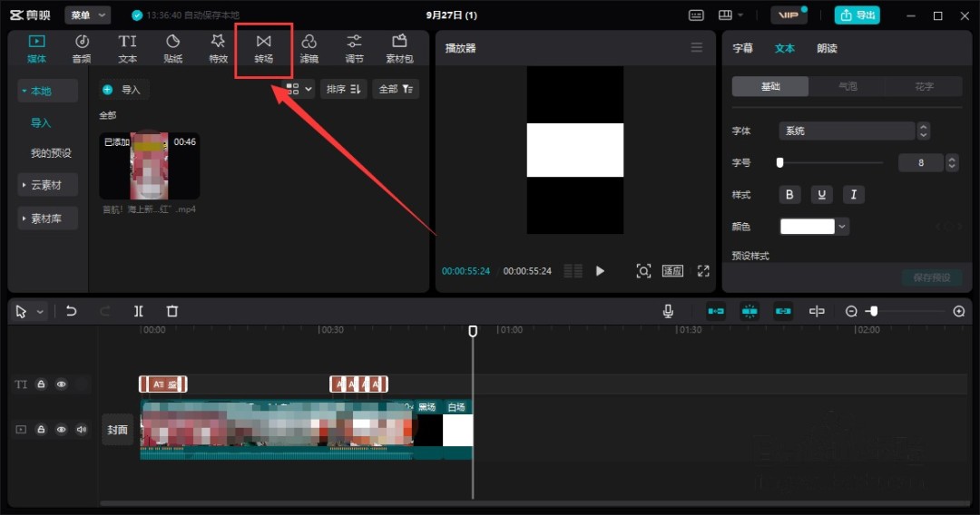Screen dimensions: 980x515
Task: Lock the text track
Action: coord(41,384)
